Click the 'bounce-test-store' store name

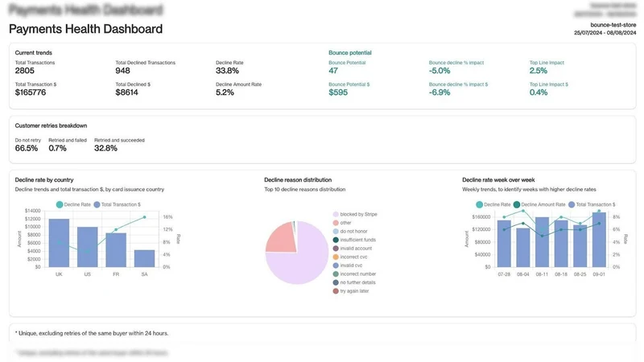613,25
